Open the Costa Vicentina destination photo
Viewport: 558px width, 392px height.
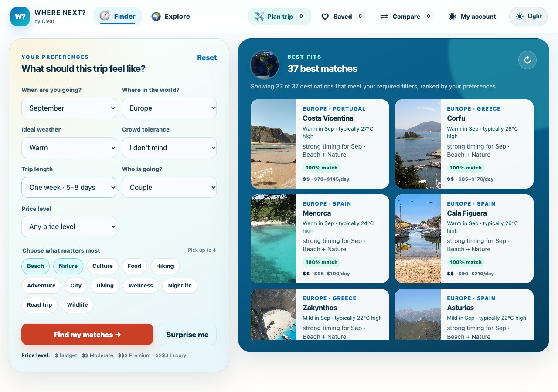coord(273,144)
